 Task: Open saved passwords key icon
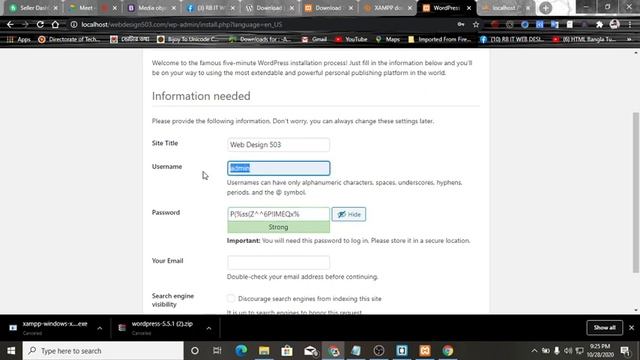[461, 24]
